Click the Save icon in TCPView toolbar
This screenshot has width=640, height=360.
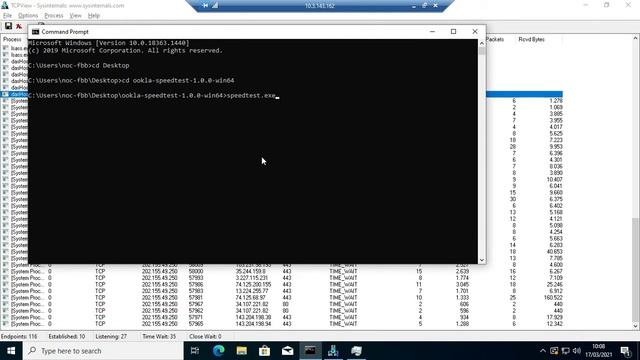click(8, 26)
